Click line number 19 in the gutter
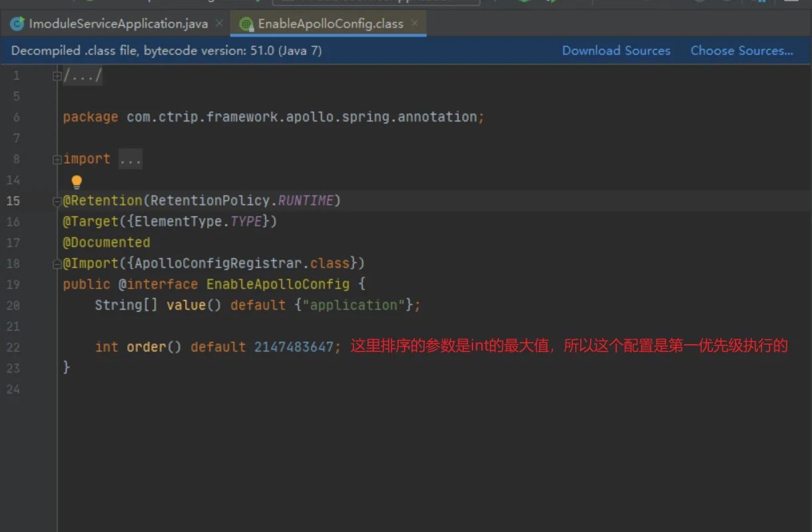This screenshot has width=812, height=532. tap(13, 285)
